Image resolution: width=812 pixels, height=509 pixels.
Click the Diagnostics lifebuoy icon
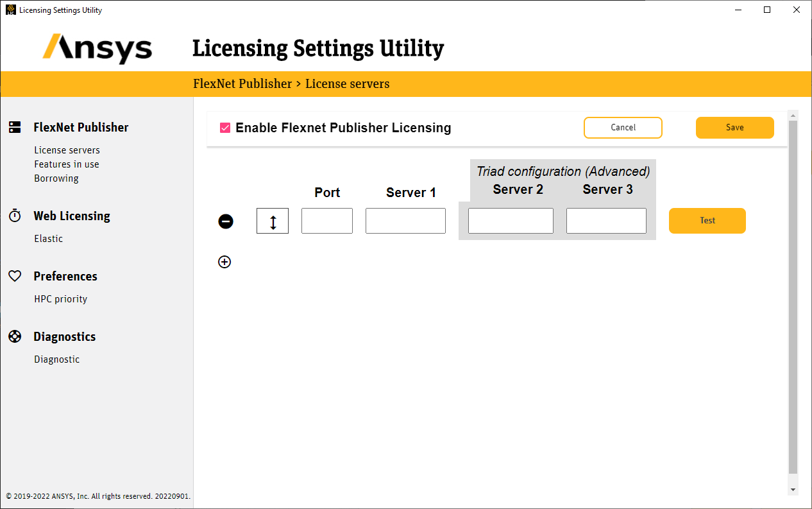[x=15, y=336]
